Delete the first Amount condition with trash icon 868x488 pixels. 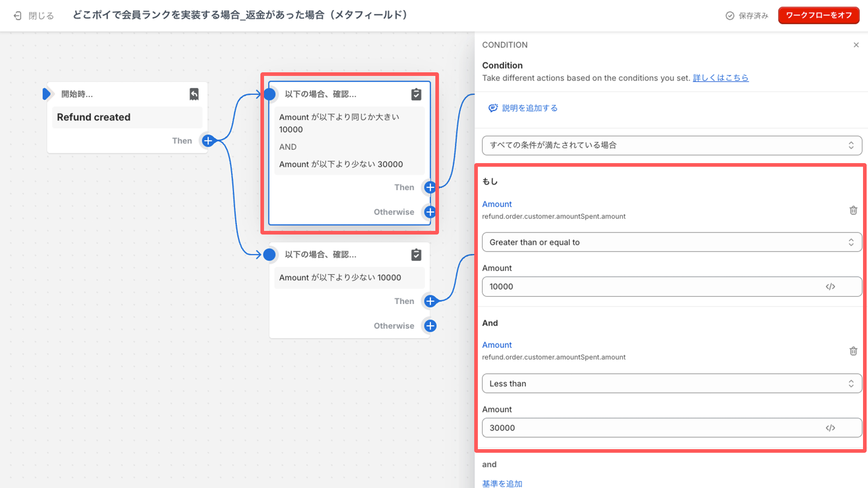(x=853, y=210)
